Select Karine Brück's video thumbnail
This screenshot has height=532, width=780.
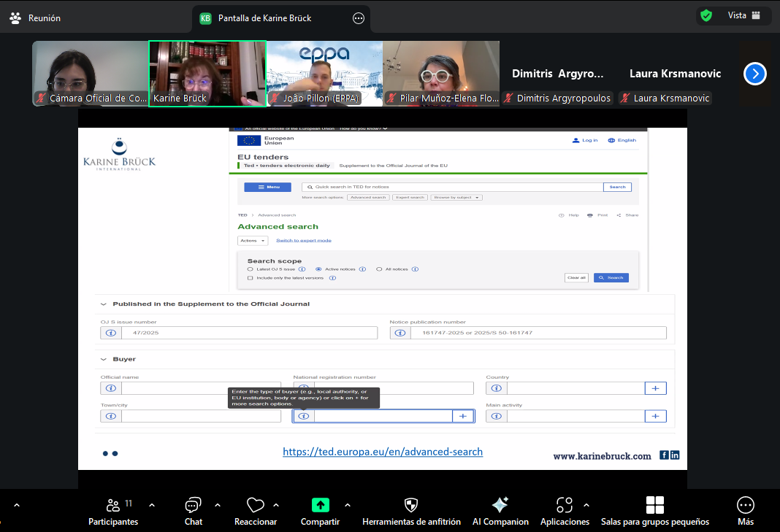tap(207, 73)
